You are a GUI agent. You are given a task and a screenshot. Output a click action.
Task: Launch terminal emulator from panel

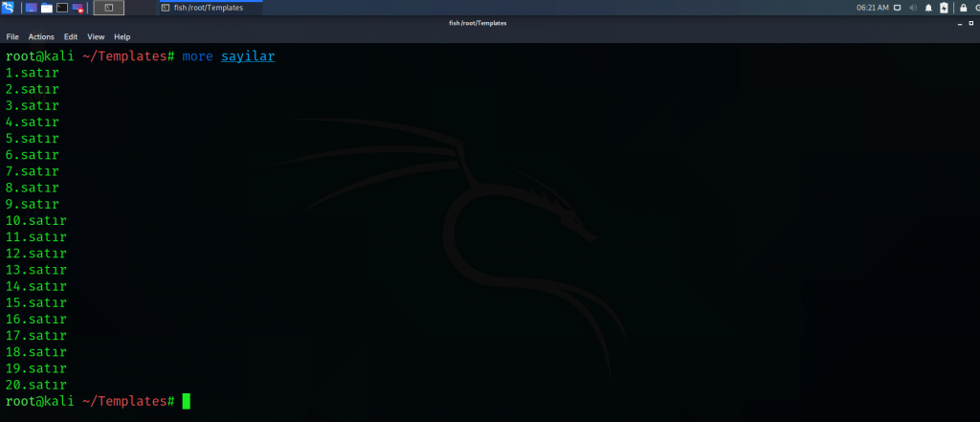(62, 8)
